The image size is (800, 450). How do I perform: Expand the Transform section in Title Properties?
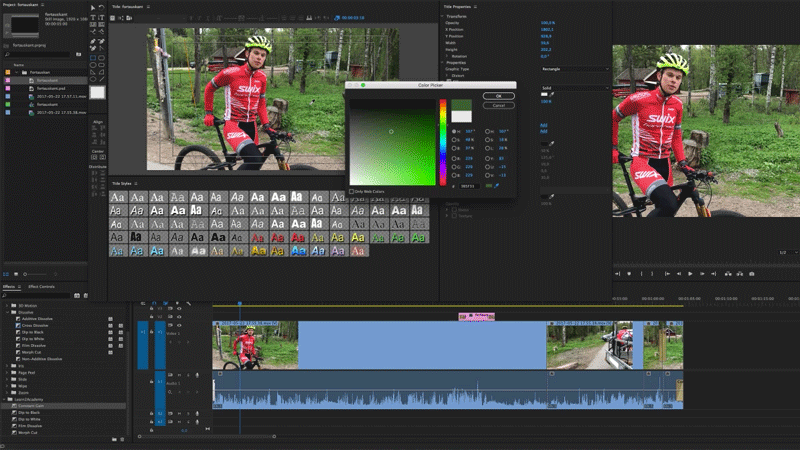(x=443, y=16)
